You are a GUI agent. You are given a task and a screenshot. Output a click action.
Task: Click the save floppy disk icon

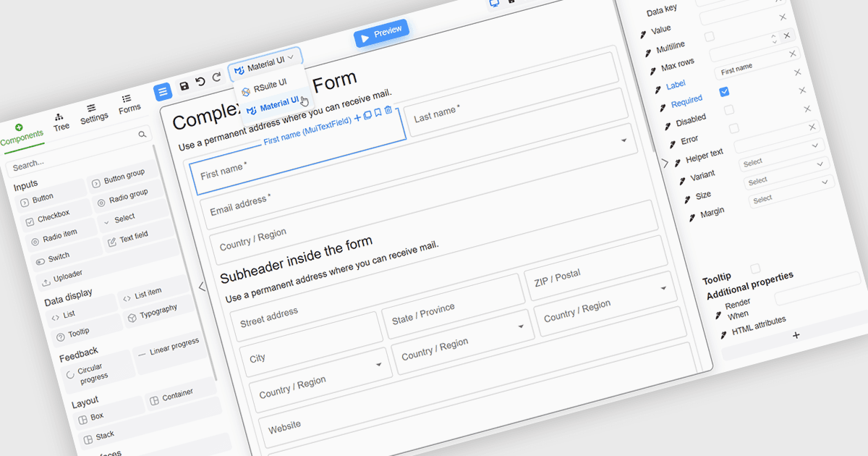pos(184,86)
